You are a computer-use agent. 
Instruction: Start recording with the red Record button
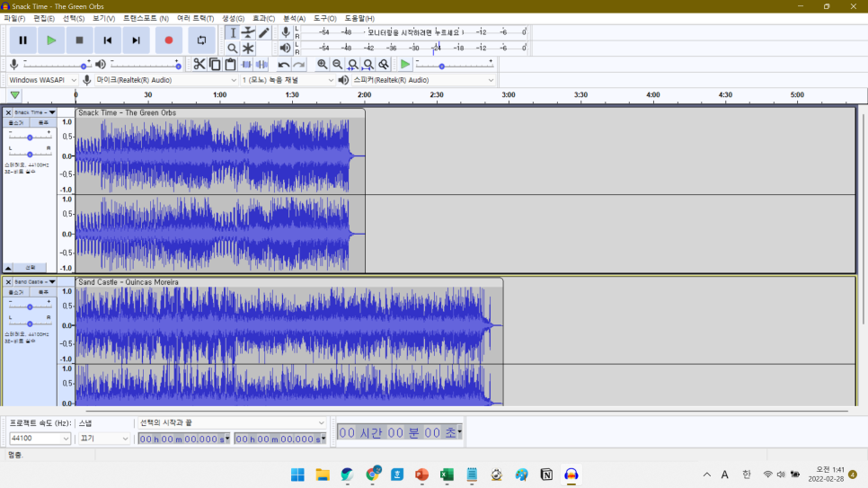[x=169, y=40]
